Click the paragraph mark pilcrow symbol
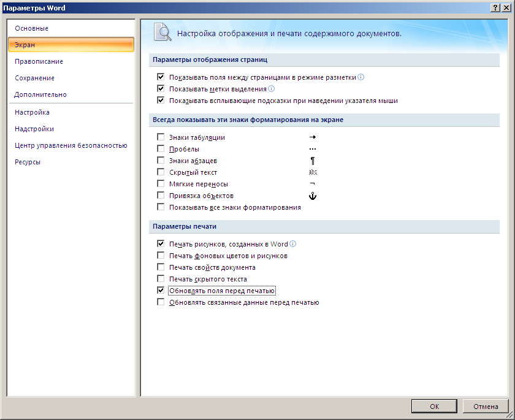This screenshot has width=515, height=420. [x=312, y=161]
